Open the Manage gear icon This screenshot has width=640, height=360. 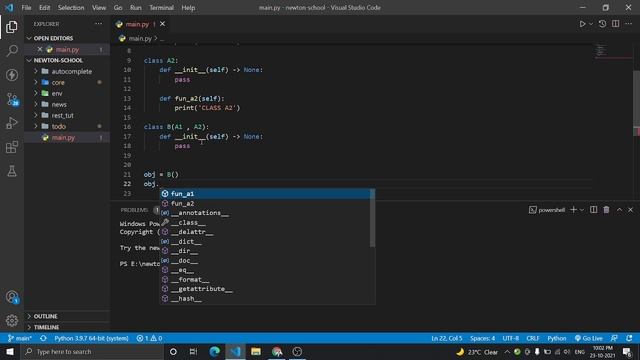(12, 320)
